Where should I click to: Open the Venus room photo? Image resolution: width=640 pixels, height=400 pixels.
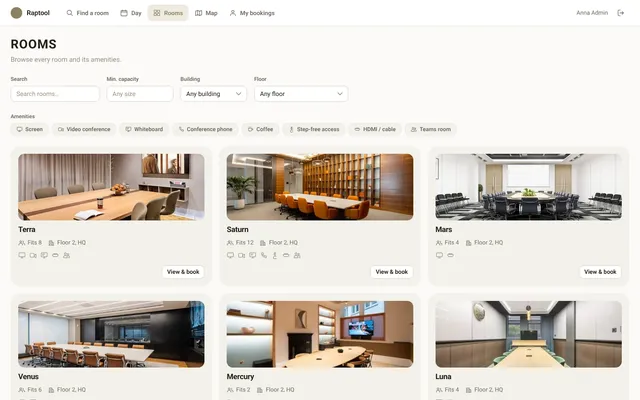click(x=111, y=334)
